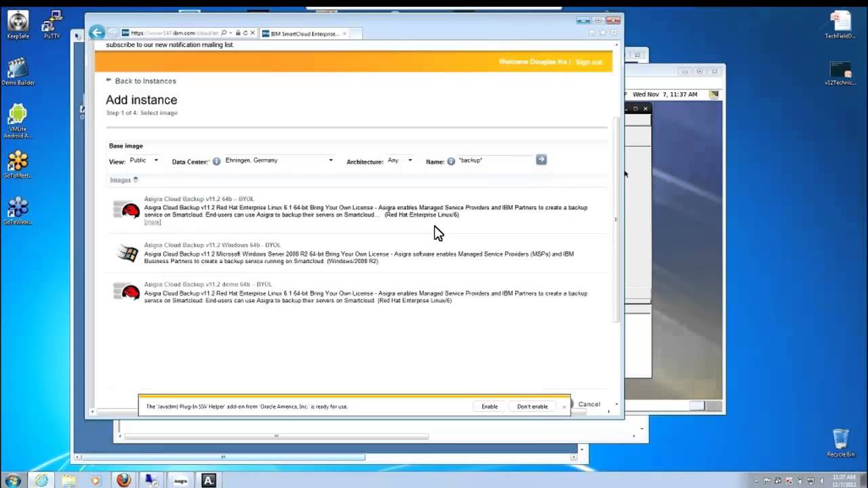Open Data Center Ehningen, Germany dropdown

[279, 161]
